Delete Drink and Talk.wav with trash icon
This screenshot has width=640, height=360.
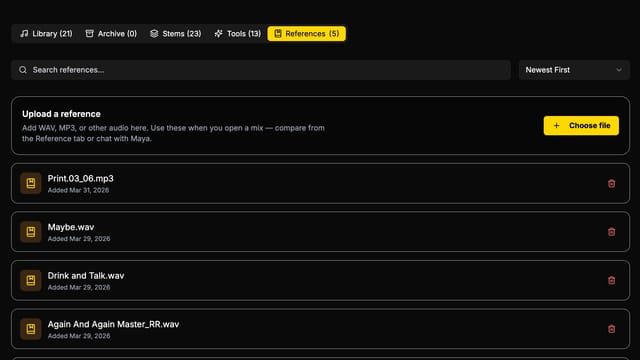click(611, 280)
